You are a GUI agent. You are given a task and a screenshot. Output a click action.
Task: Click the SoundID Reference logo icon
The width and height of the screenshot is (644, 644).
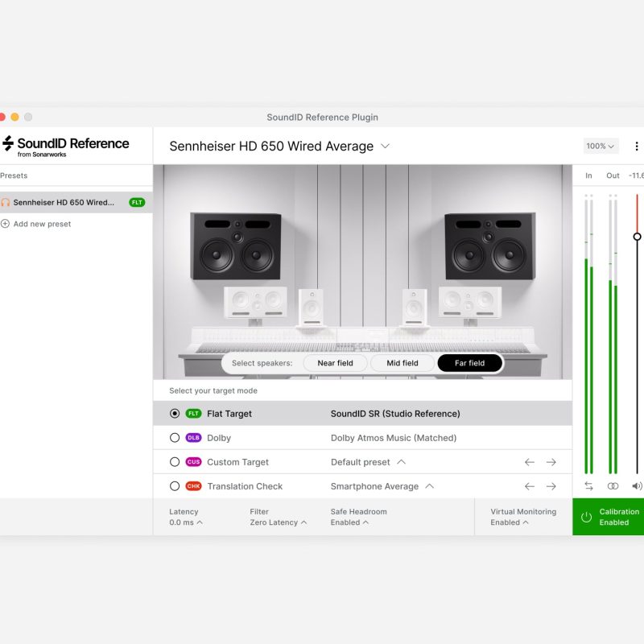(8, 143)
